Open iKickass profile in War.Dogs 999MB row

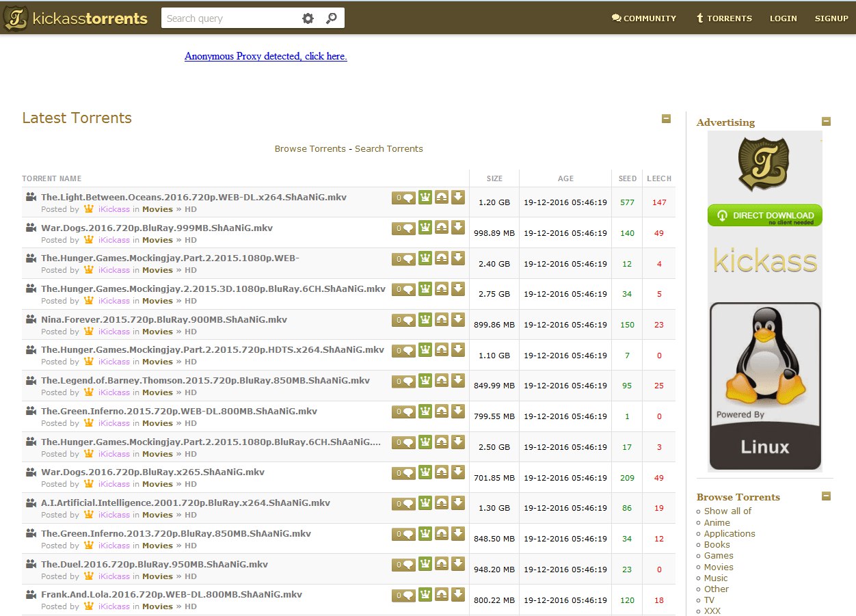[114, 240]
